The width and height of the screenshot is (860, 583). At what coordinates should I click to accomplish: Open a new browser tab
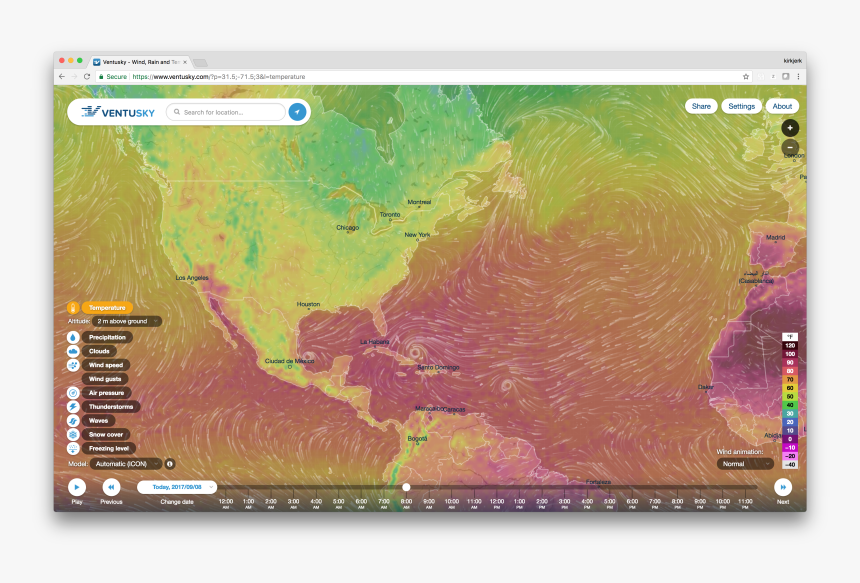tap(200, 63)
